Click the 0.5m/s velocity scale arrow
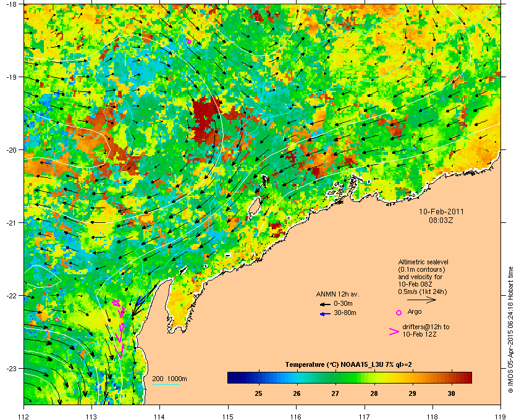Viewport: 519px width, 420px height. point(421,300)
